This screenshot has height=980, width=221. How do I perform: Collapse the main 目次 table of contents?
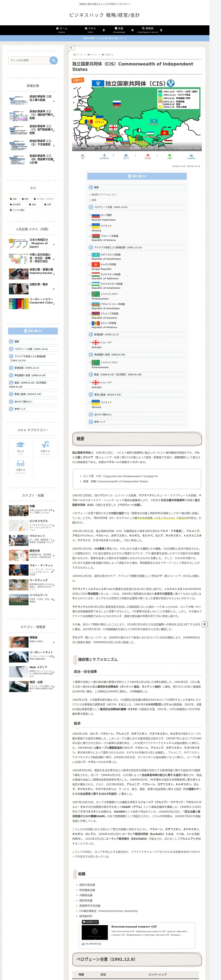click(137, 176)
